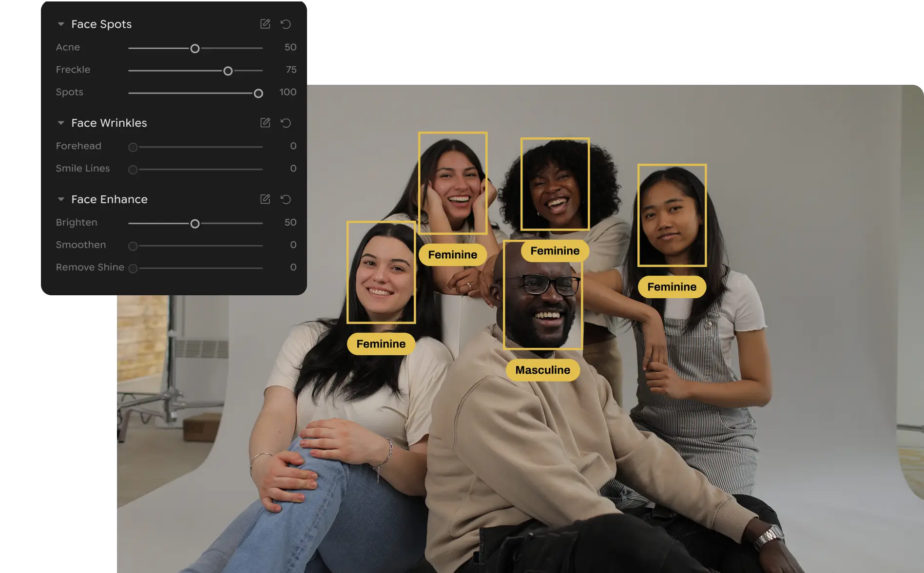Click the Acne label

point(68,47)
